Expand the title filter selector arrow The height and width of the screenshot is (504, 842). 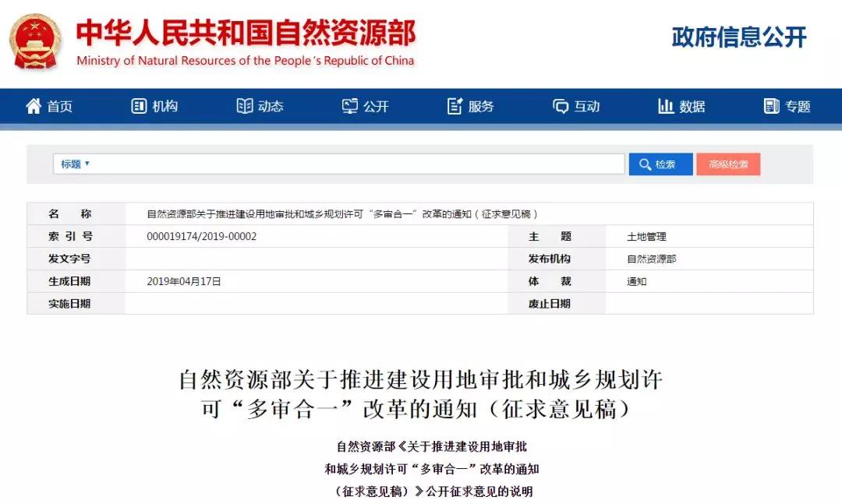pyautogui.click(x=86, y=164)
